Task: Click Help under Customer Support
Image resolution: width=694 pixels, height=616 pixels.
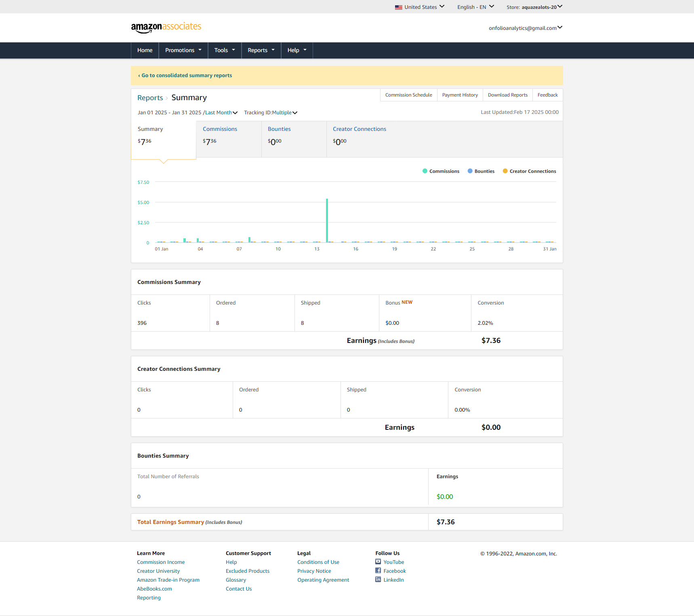Action: click(231, 562)
